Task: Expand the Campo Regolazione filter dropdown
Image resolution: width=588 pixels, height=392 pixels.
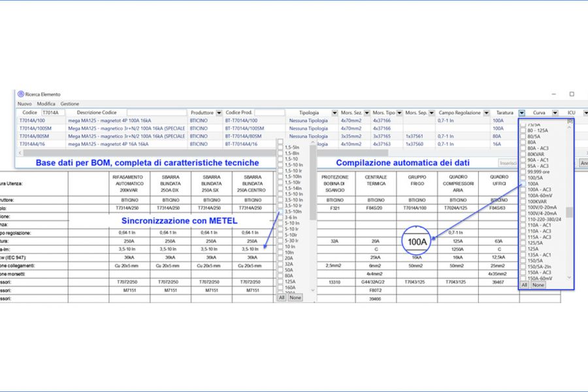Action: 486,113
